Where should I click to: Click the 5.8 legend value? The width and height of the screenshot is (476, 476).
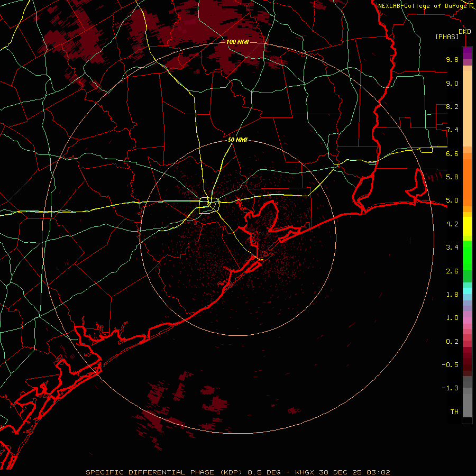pos(452,177)
